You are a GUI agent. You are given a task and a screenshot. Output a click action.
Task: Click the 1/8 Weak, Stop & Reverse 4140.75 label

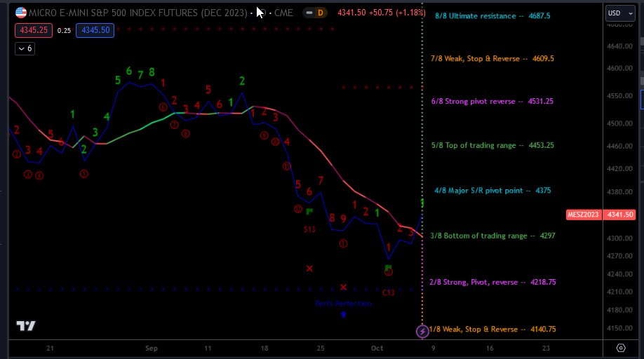click(492, 330)
